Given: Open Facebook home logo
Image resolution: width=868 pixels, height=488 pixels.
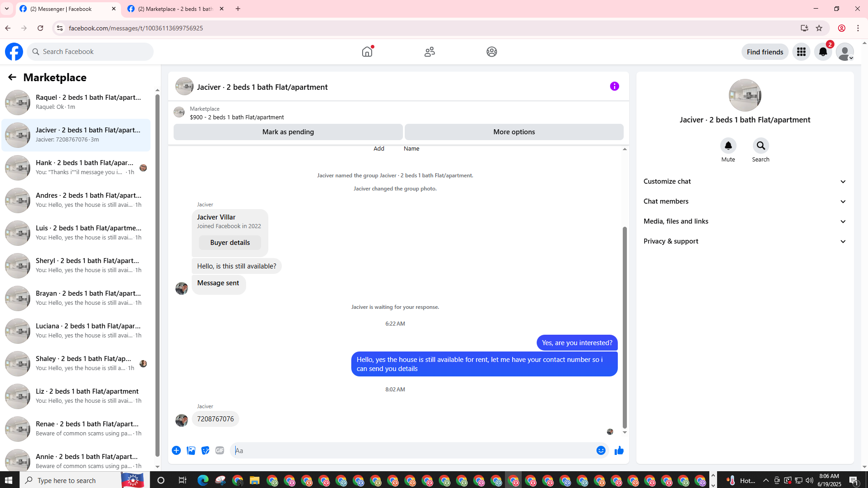Looking at the screenshot, I should pyautogui.click(x=14, y=52).
